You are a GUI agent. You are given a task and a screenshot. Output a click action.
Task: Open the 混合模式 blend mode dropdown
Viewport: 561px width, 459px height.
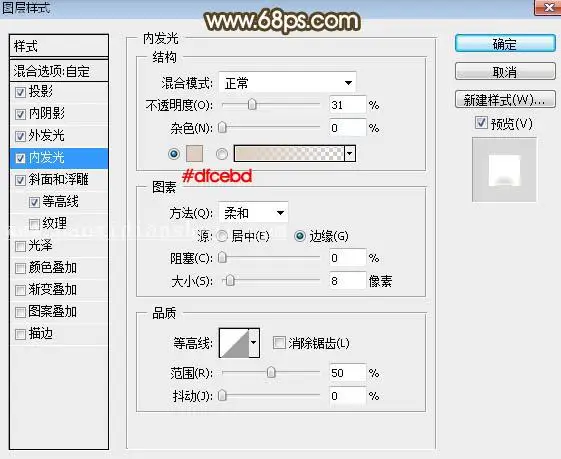(287, 83)
